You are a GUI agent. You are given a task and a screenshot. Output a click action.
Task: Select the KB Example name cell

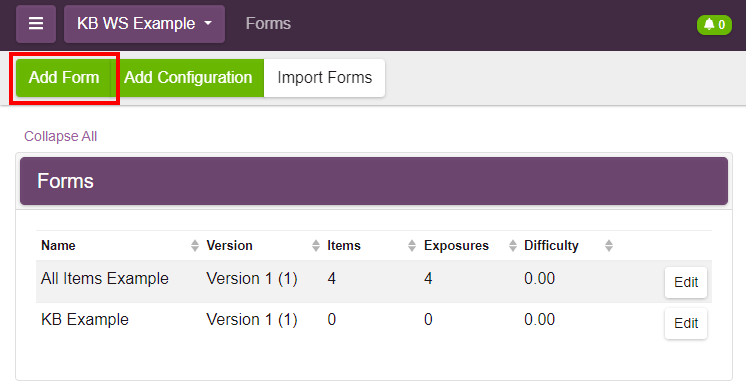click(x=85, y=320)
